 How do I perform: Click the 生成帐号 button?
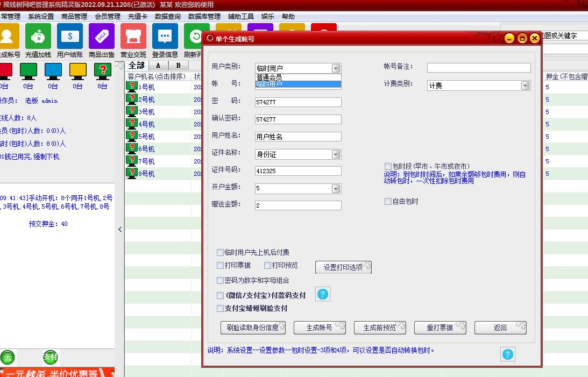point(319,328)
